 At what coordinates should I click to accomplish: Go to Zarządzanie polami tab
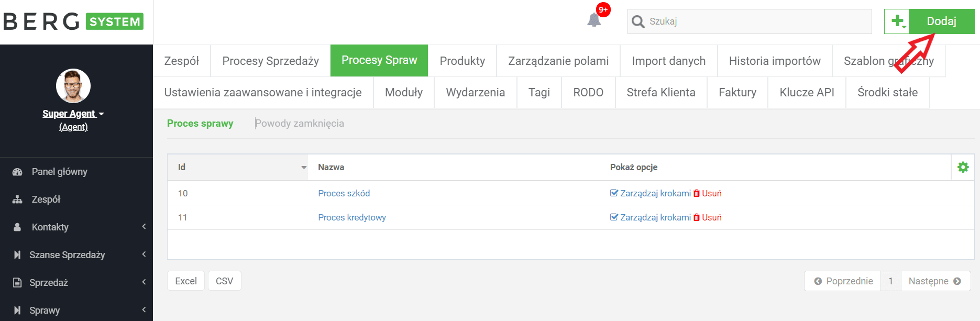558,61
